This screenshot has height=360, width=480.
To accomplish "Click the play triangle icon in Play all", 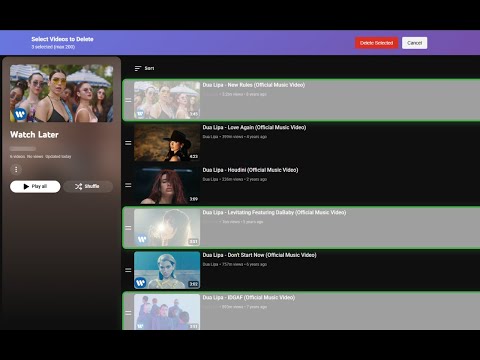I will pos(26,186).
